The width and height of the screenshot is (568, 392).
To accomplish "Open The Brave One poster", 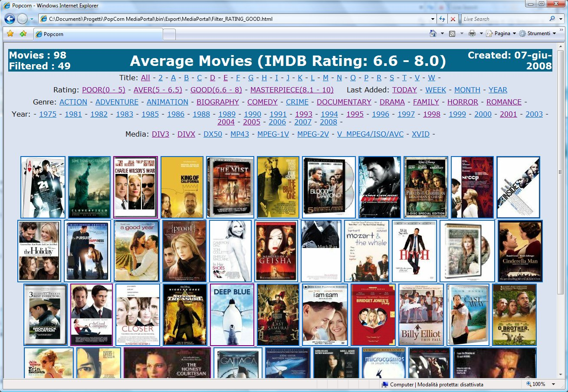I will click(x=278, y=187).
